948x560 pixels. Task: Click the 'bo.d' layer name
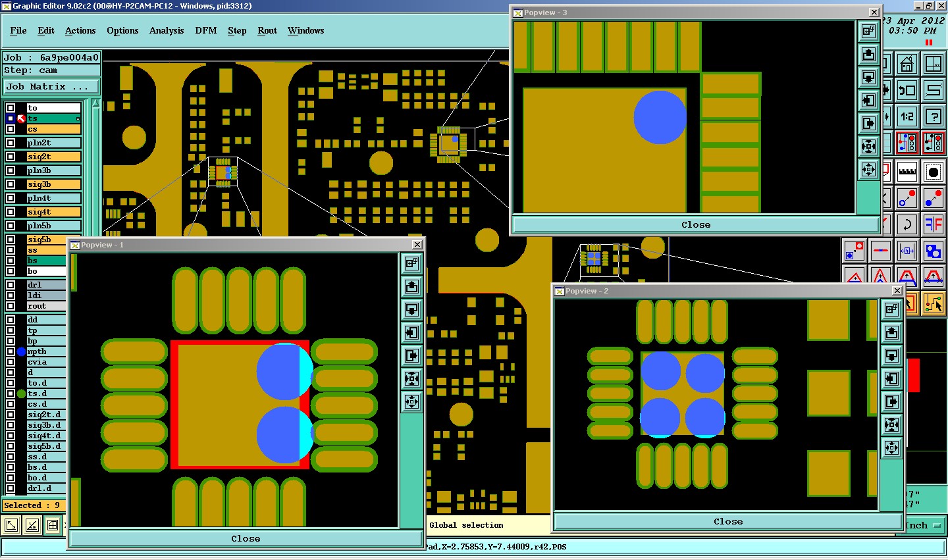(x=46, y=478)
